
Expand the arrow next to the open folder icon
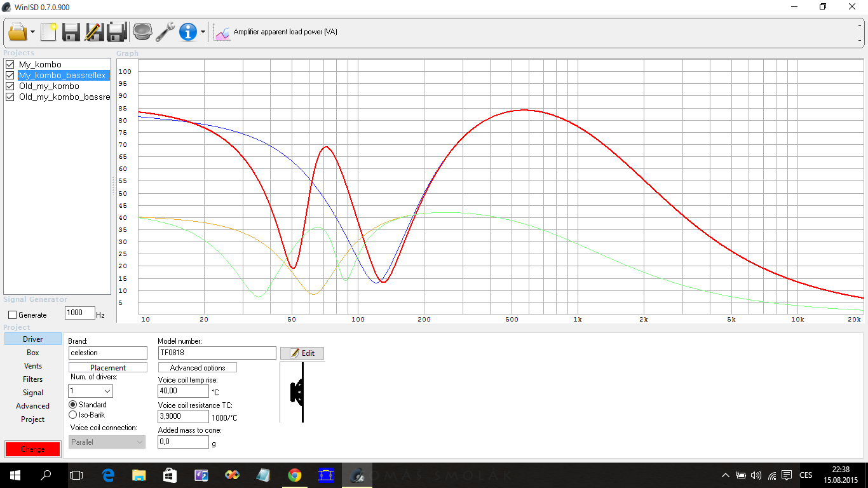point(32,32)
